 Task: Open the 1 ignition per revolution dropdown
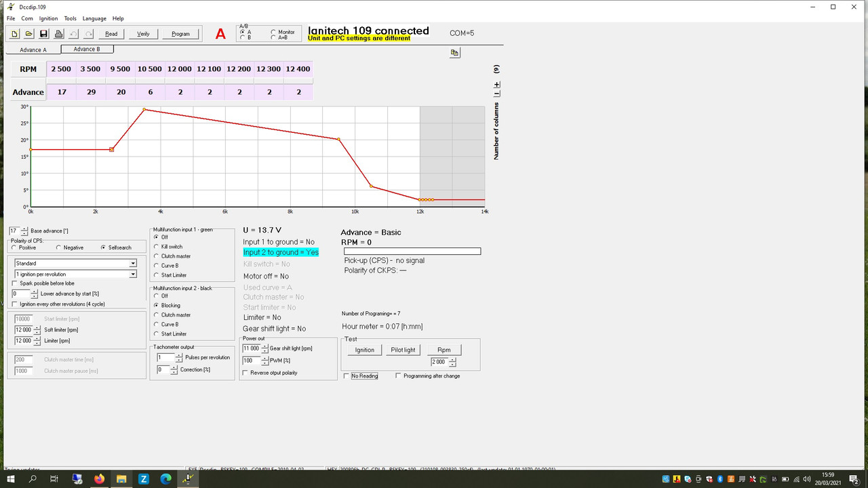(75, 274)
